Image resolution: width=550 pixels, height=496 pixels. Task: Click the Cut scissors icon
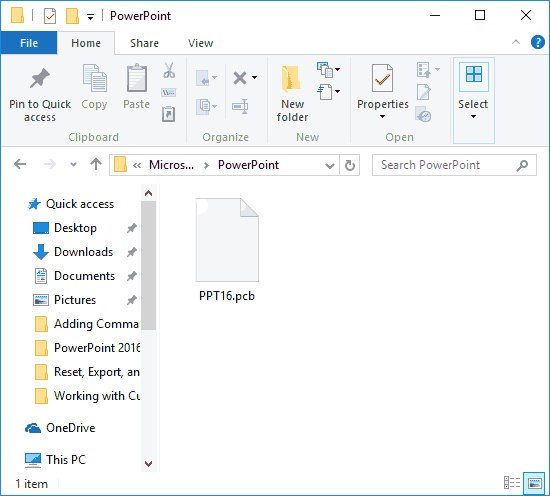(x=169, y=70)
